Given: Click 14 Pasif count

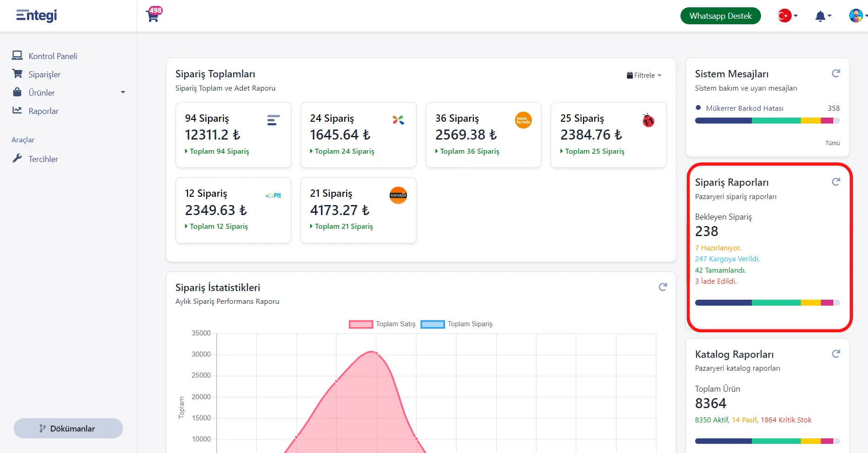Looking at the screenshot, I should pyautogui.click(x=745, y=420).
